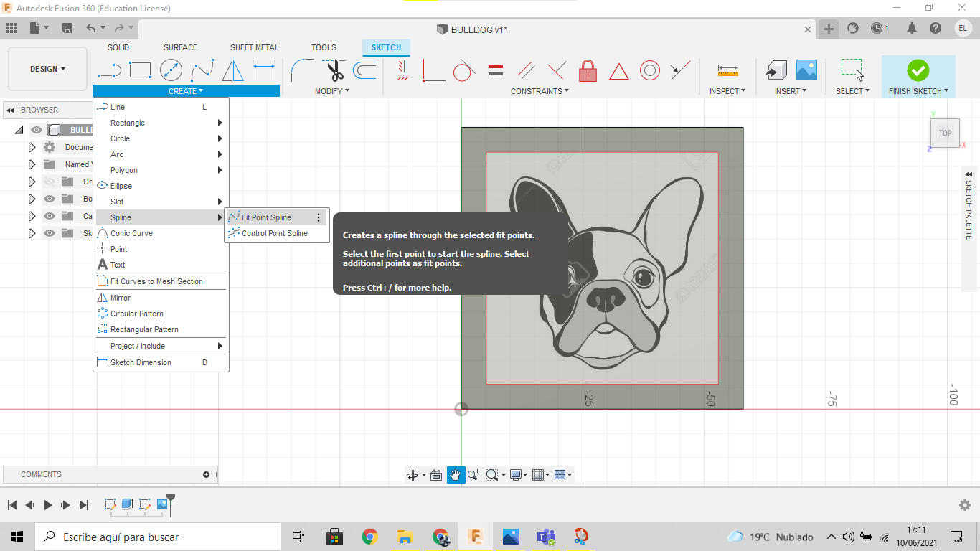This screenshot has width=980, height=551.
Task: Click the TOP face of view cube
Action: [x=946, y=133]
